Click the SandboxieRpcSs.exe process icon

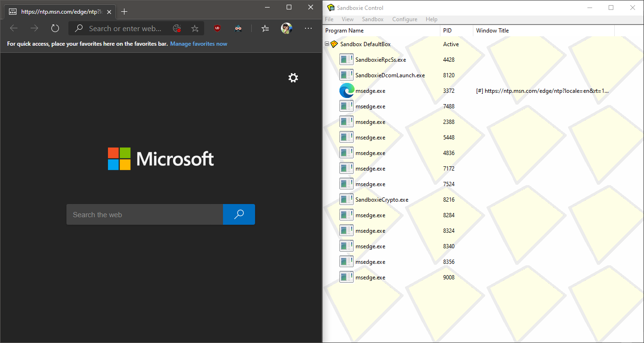[347, 60]
